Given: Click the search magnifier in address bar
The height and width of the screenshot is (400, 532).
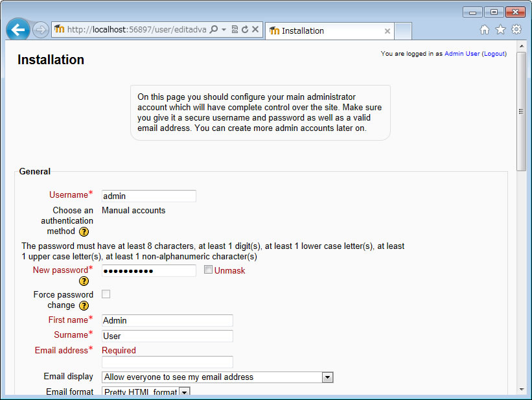Looking at the screenshot, I should coord(213,30).
